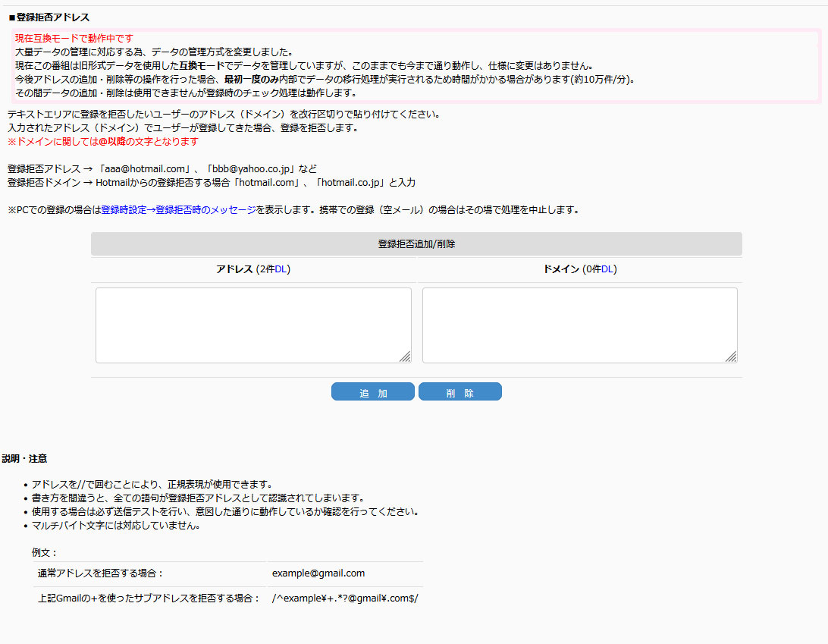Click the 登録拒否追加/削除 header bar
The image size is (828, 644).
coord(416,244)
